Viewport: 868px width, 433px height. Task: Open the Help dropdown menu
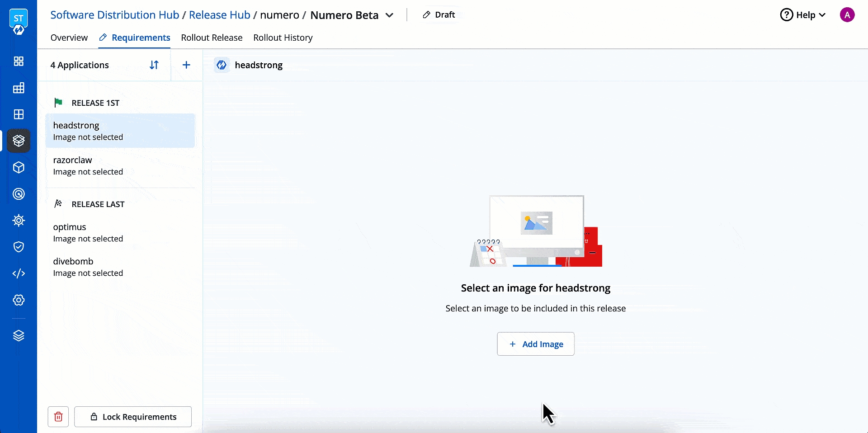pos(803,15)
